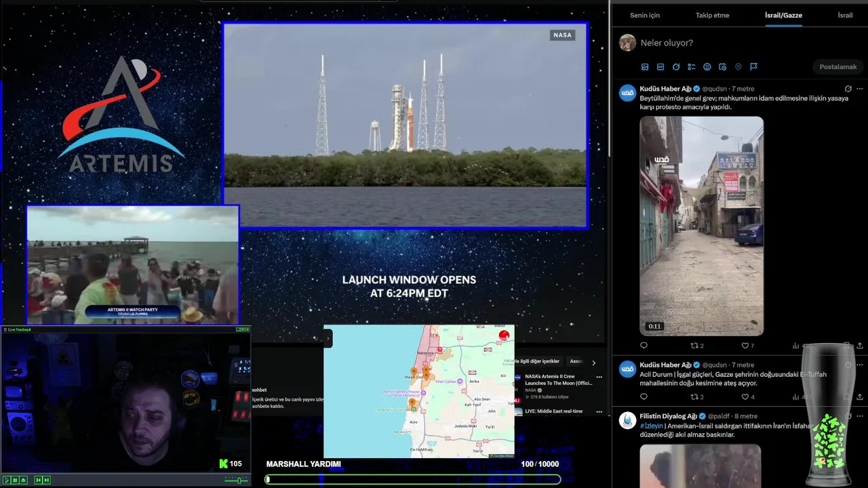Open the Artemis II Watch Party video inset
Screen dimensions: 868x488
pyautogui.click(x=133, y=265)
